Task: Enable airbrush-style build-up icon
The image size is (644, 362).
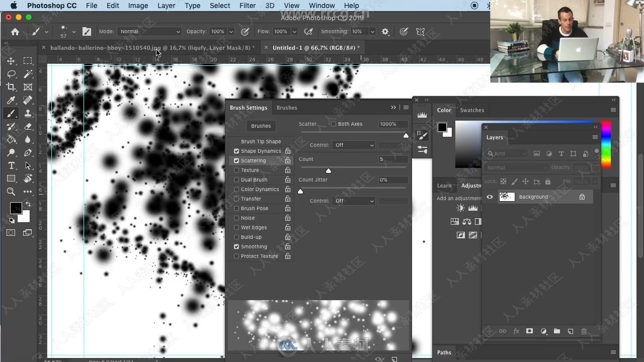Action: pyautogui.click(x=308, y=31)
